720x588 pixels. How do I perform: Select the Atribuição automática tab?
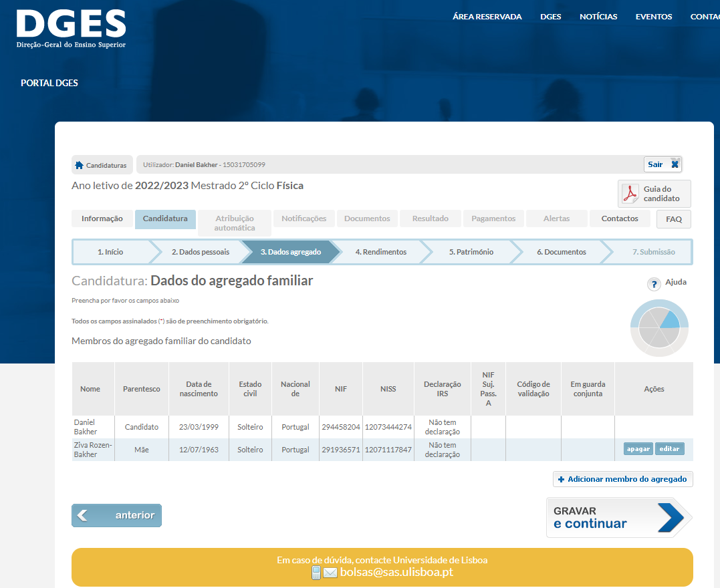234,223
